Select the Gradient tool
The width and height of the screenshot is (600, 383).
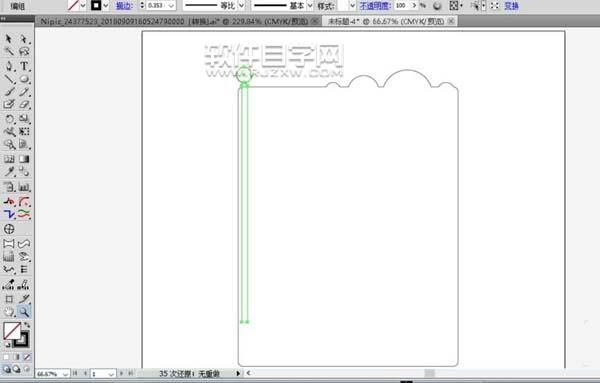[24, 159]
